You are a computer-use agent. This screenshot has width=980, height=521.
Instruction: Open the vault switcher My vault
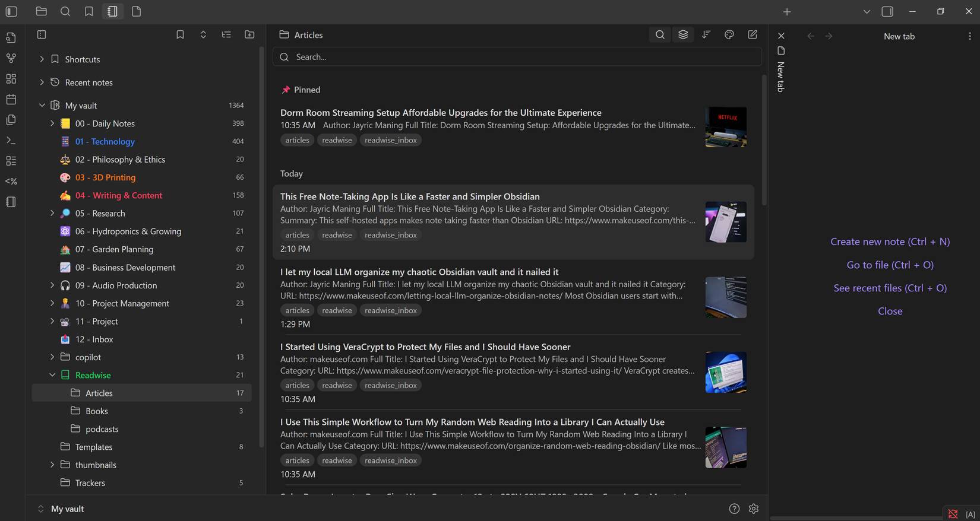click(67, 509)
